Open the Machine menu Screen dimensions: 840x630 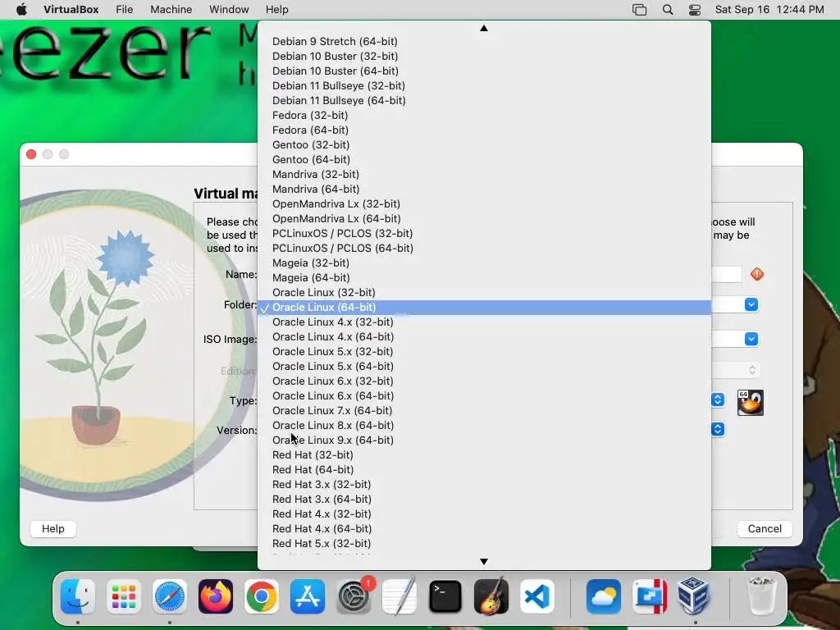tap(171, 10)
